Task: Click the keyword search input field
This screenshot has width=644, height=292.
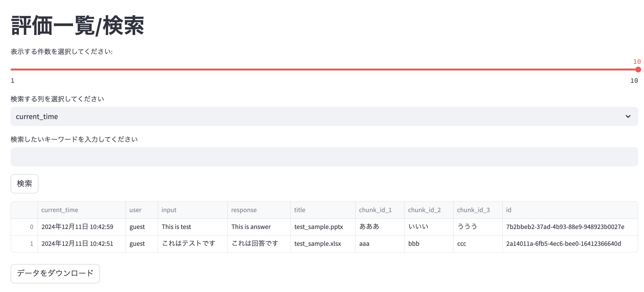Action: [324, 157]
